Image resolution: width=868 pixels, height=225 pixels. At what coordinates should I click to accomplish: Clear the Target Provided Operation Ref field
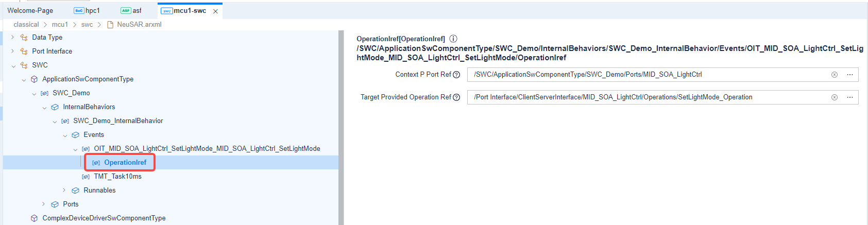click(835, 97)
